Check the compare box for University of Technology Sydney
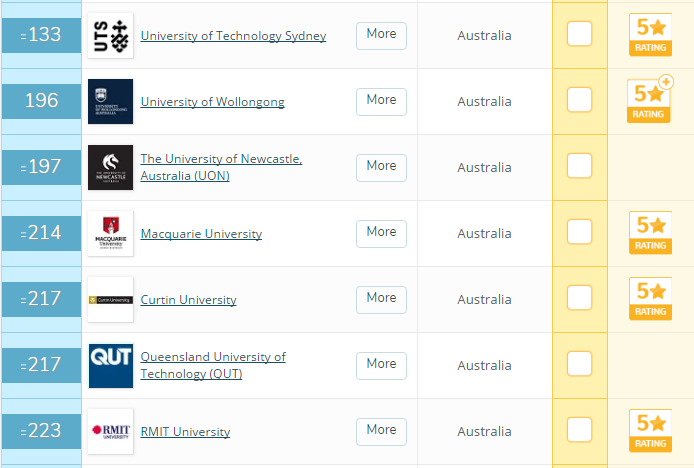The image size is (694, 468). [579, 34]
